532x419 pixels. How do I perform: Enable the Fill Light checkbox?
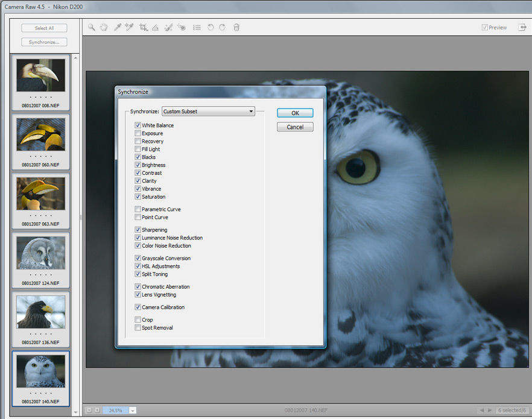[138, 149]
